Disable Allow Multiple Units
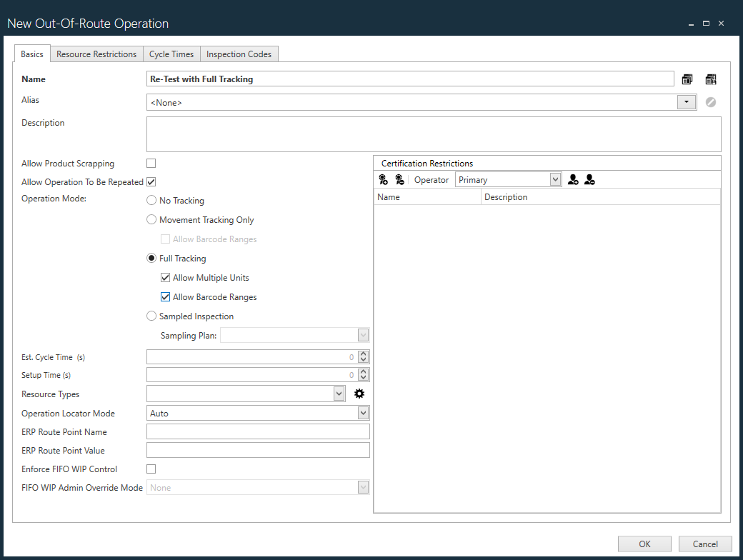This screenshot has width=743, height=560. click(165, 277)
